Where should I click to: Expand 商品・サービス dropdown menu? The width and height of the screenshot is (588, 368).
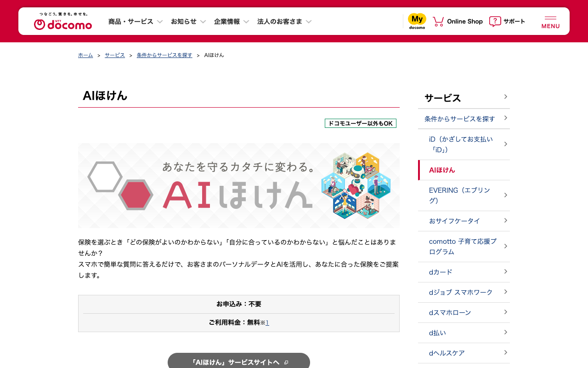[x=136, y=22]
